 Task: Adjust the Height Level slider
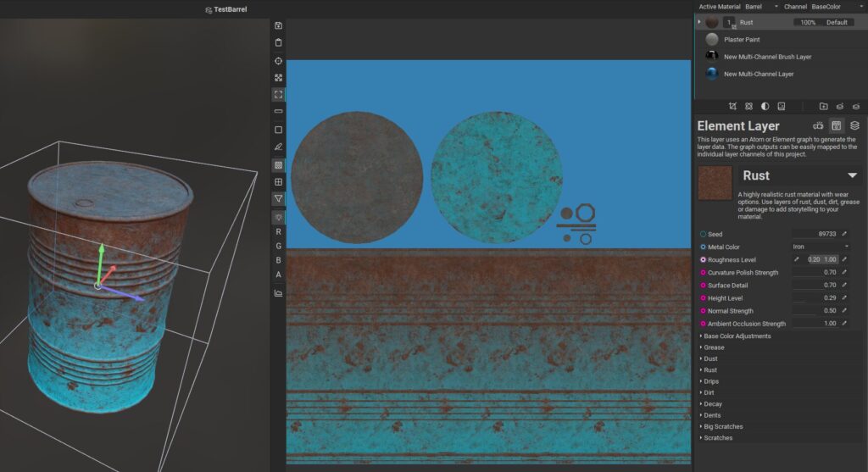tap(815, 297)
